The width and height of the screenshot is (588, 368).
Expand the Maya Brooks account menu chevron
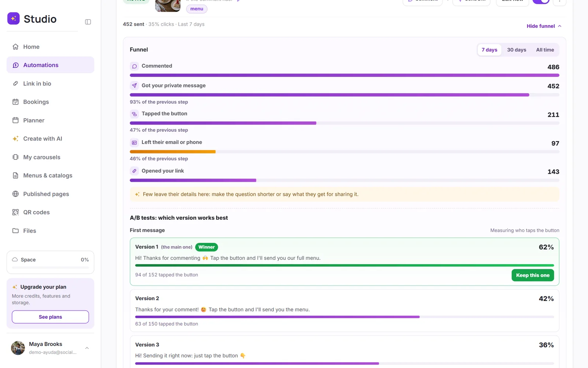87,348
